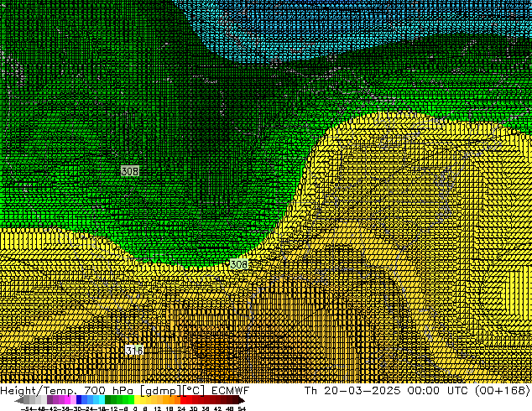Click the 308 contour label in the dark green area
The image size is (532, 411).
(x=130, y=171)
